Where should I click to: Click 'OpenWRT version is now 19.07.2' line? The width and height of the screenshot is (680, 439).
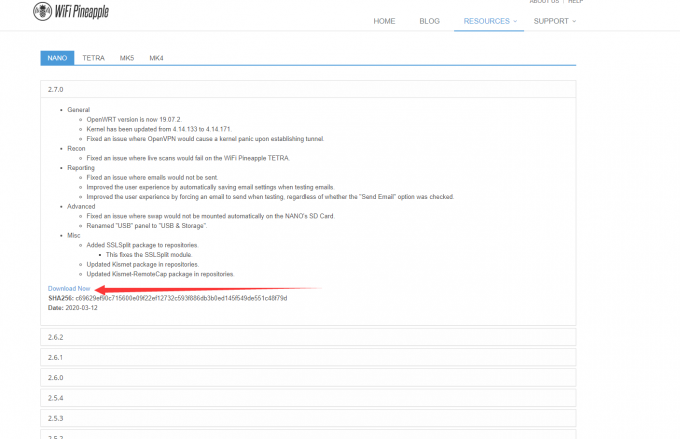pos(134,120)
